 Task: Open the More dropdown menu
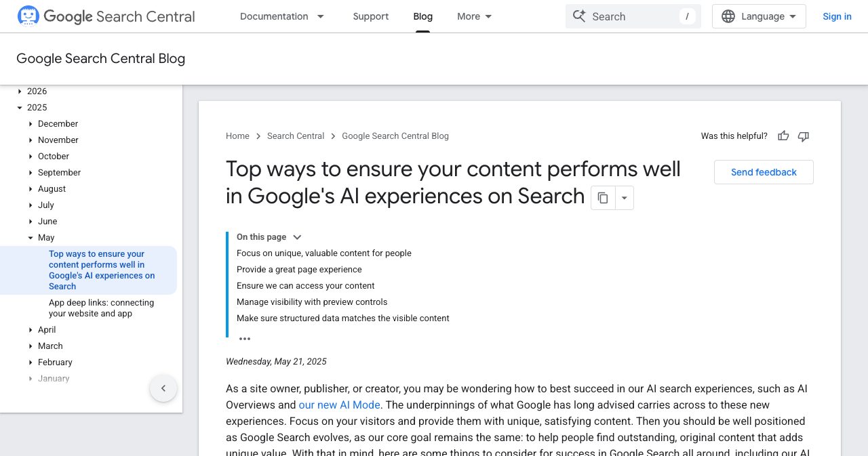[475, 16]
